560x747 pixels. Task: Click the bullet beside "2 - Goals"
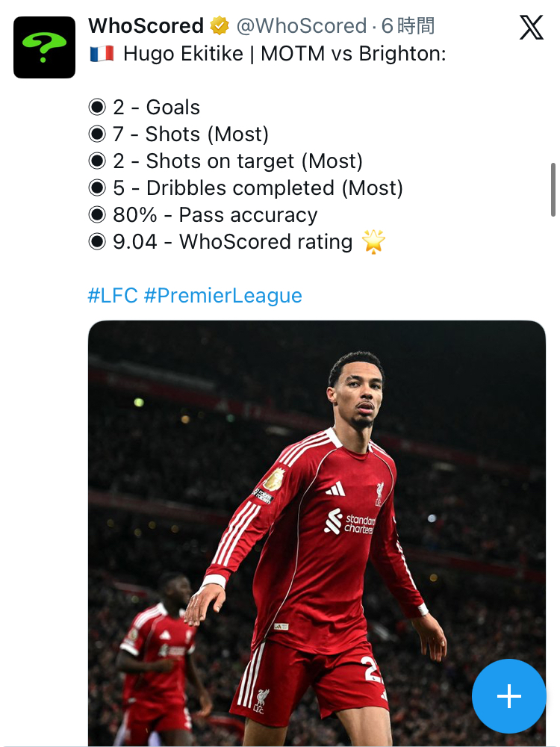pyautogui.click(x=97, y=108)
